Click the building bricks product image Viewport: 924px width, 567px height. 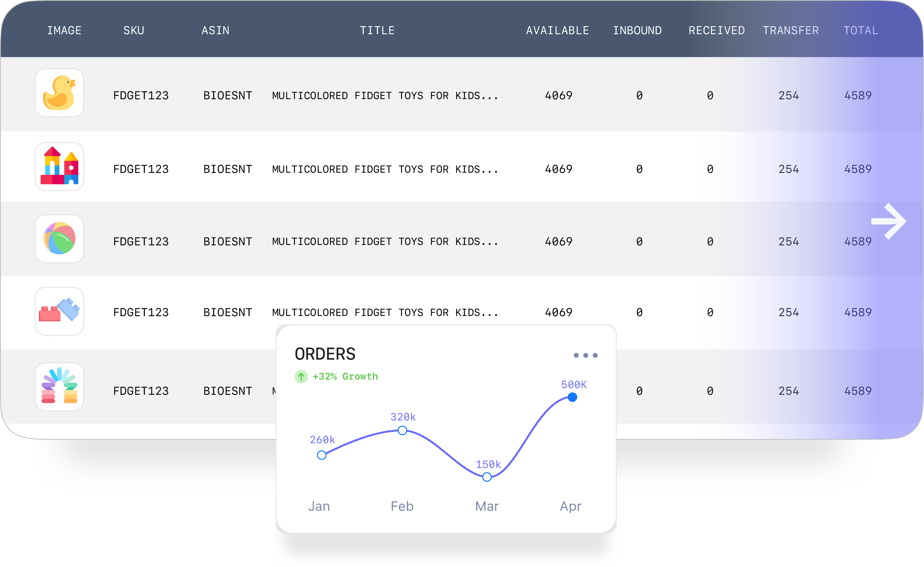coord(59,311)
